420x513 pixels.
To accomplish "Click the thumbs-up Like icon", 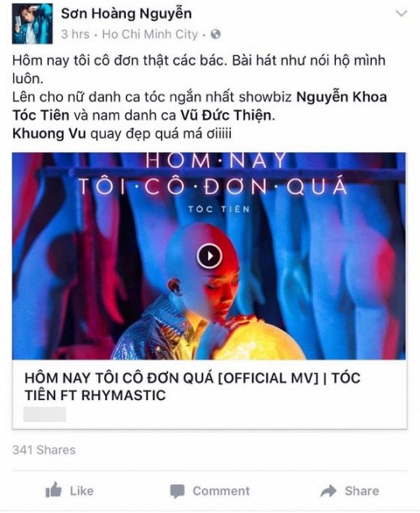I will click(53, 490).
